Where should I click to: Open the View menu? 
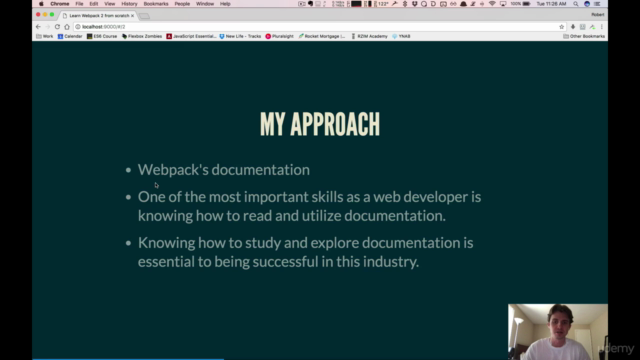(109, 4)
